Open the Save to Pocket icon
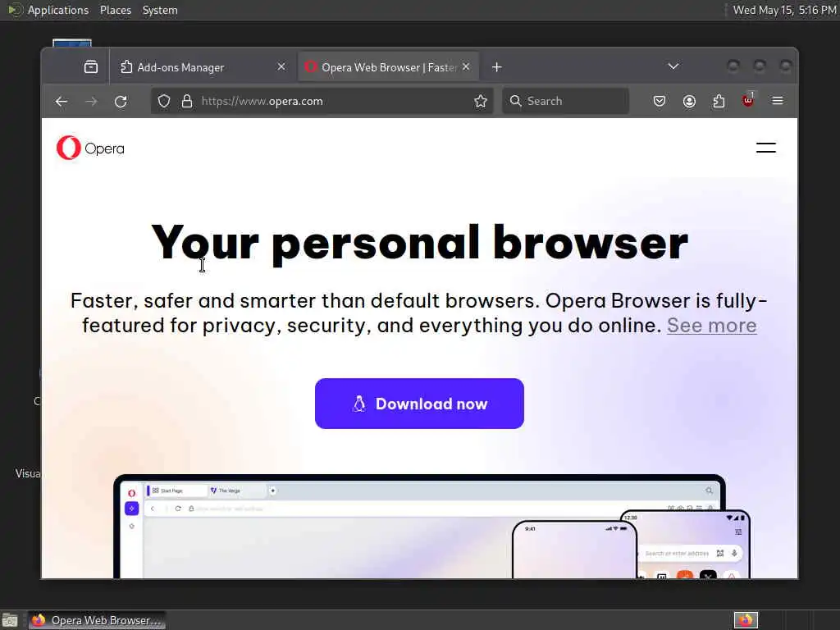The height and width of the screenshot is (630, 840). point(660,101)
